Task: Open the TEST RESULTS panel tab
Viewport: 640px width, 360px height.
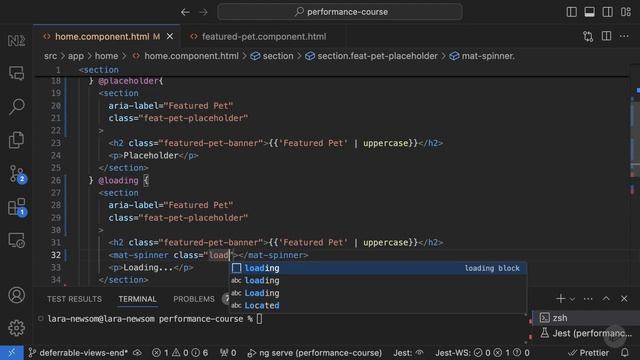Action: [x=74, y=299]
